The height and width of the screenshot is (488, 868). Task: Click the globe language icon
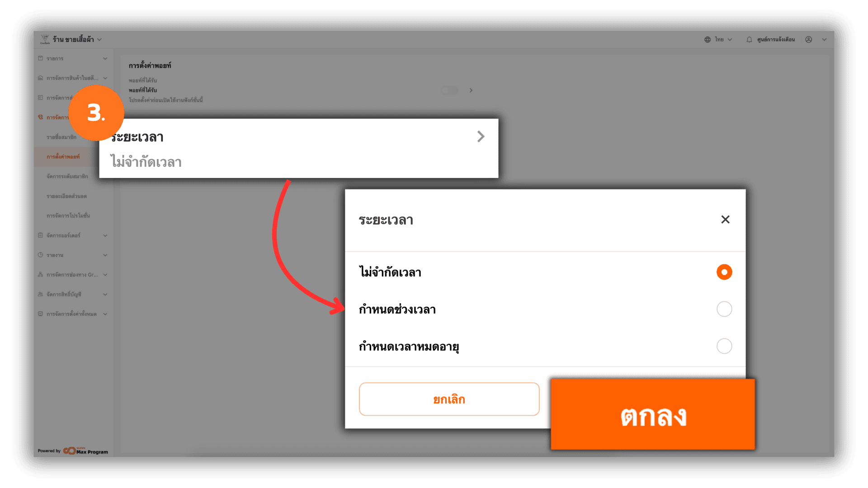708,40
